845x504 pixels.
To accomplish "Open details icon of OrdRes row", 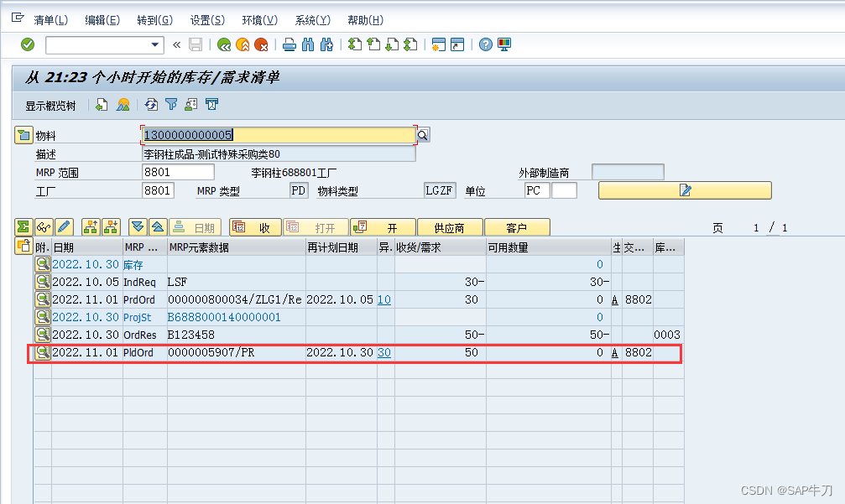I will pos(43,335).
